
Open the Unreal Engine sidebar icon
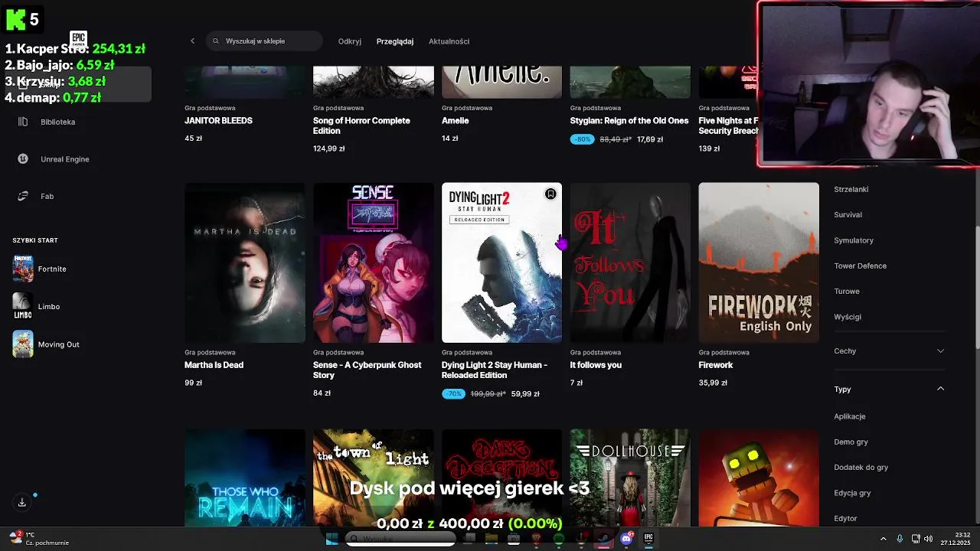point(23,158)
